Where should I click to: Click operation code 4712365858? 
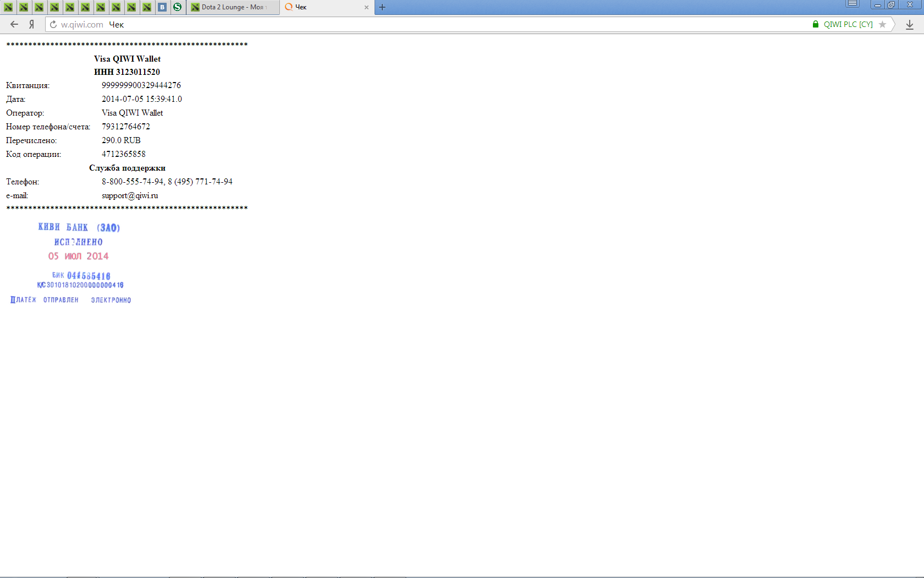(x=124, y=154)
